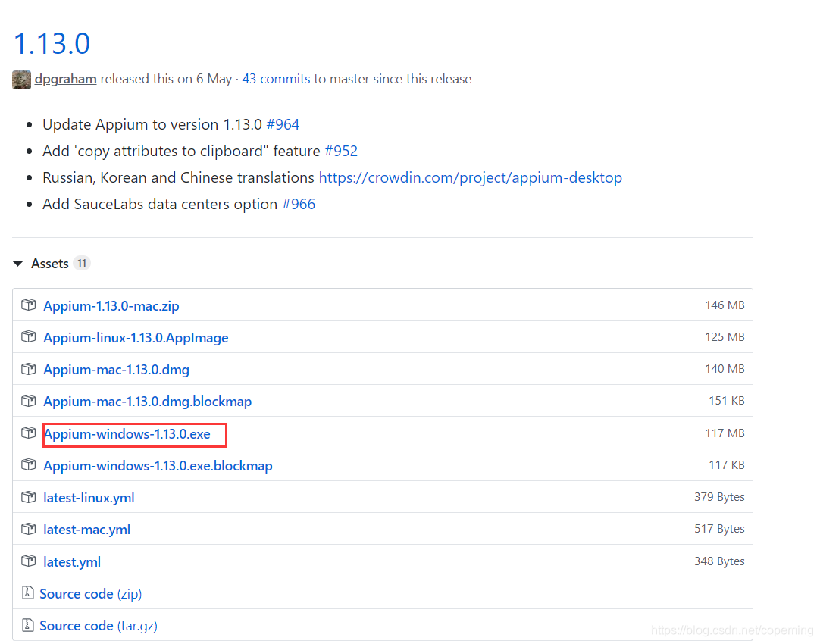Download the Appium-windows-1.13.0.exe installer (117 MB)
The image size is (820, 644).
click(x=127, y=434)
